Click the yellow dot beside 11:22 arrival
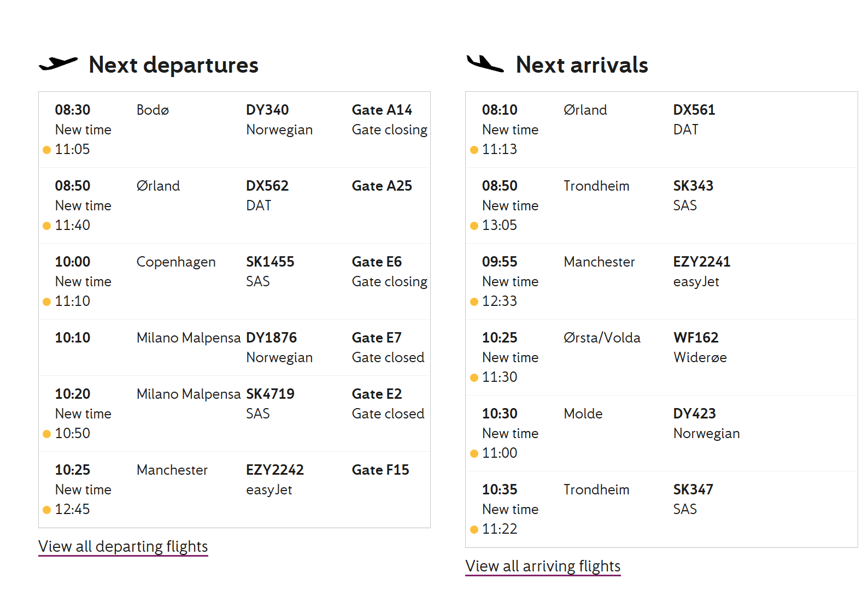Image resolution: width=868 pixels, height=608 pixels. point(474,529)
